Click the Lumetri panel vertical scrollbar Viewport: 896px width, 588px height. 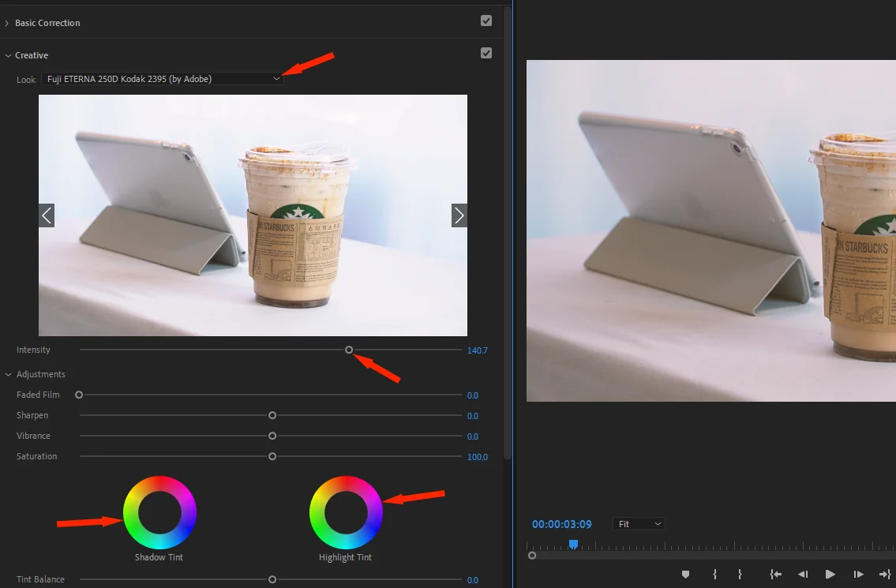pyautogui.click(x=508, y=234)
